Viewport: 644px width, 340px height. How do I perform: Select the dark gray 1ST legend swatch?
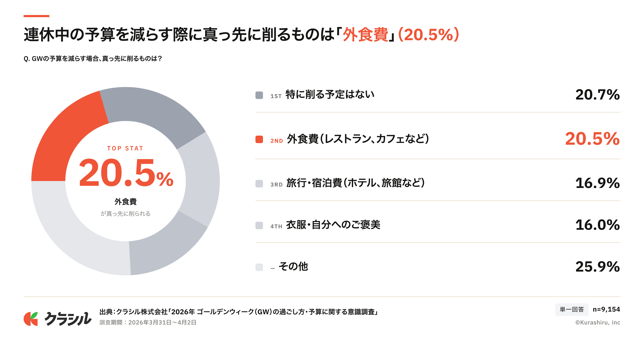(x=259, y=95)
